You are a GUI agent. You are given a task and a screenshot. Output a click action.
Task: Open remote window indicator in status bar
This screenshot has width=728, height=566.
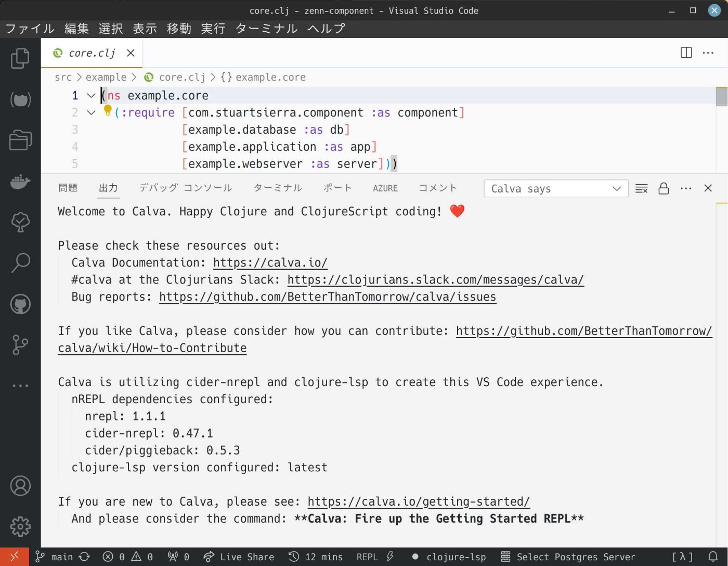point(15,557)
